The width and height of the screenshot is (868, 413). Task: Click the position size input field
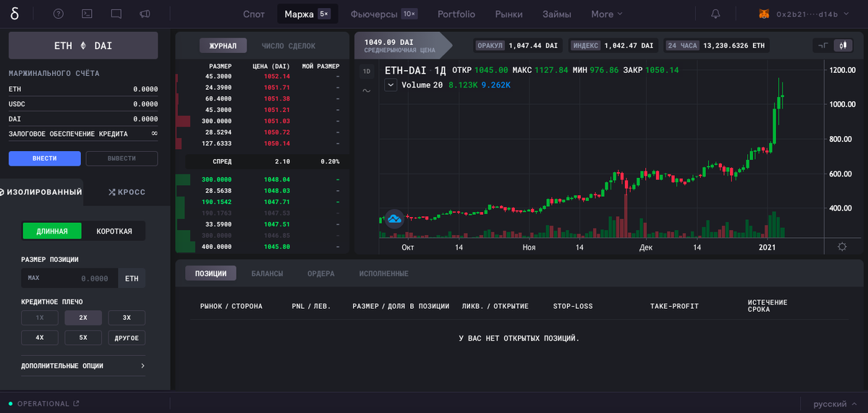click(70, 278)
